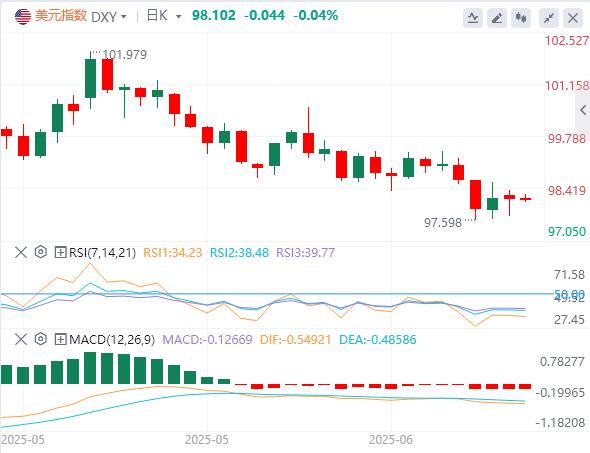Open MACD indicator settings gear
Screen dimensions: 590x453
(41, 339)
